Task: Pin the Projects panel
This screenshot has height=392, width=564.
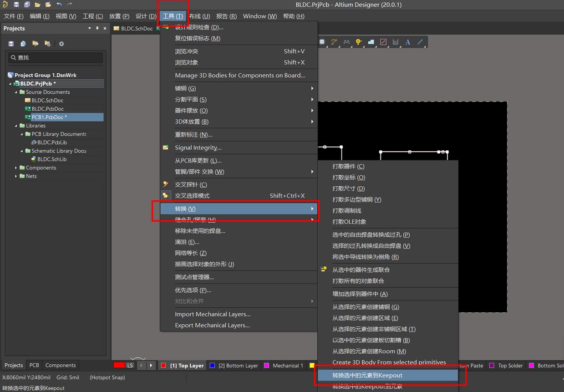Action: [97, 28]
